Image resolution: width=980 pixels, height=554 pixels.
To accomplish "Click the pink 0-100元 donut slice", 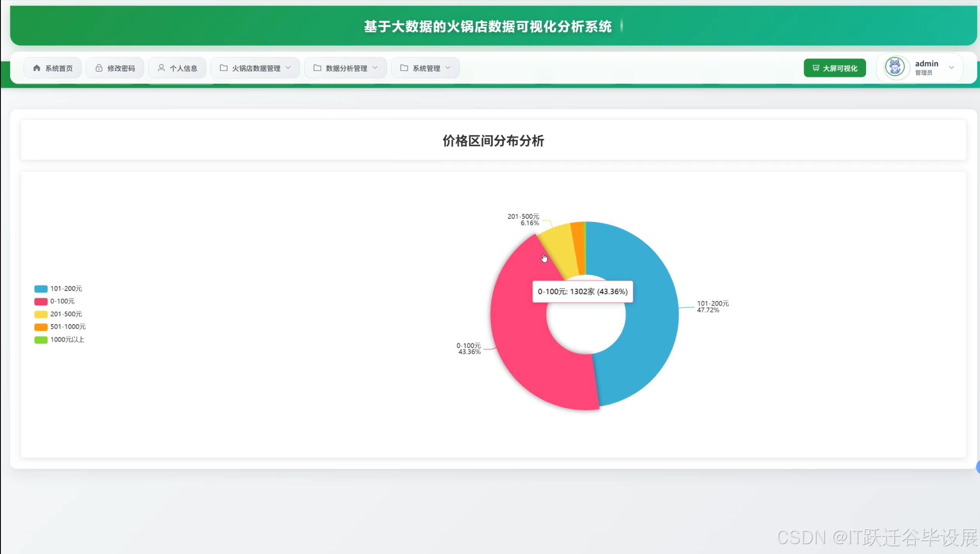I will click(522, 340).
